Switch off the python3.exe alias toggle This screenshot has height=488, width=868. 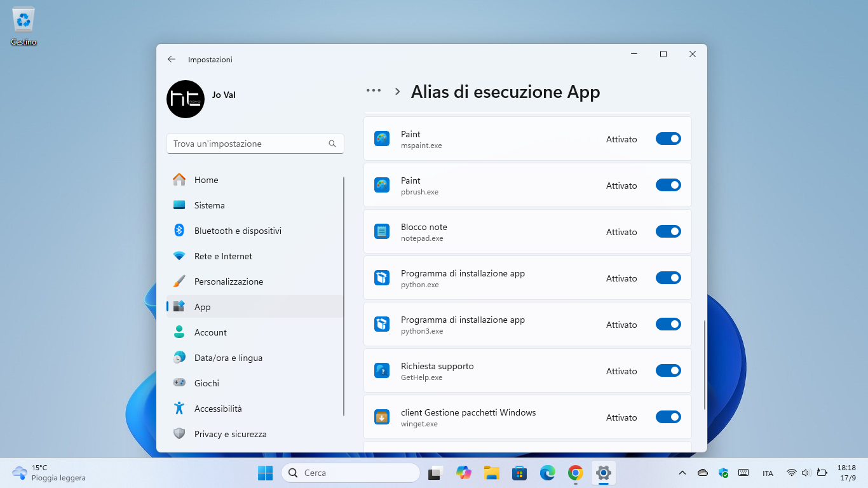tap(668, 324)
